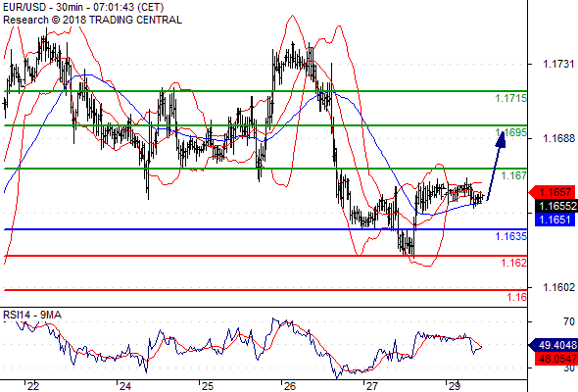
Task: Click the 1.1688 axis value
Action: point(558,138)
